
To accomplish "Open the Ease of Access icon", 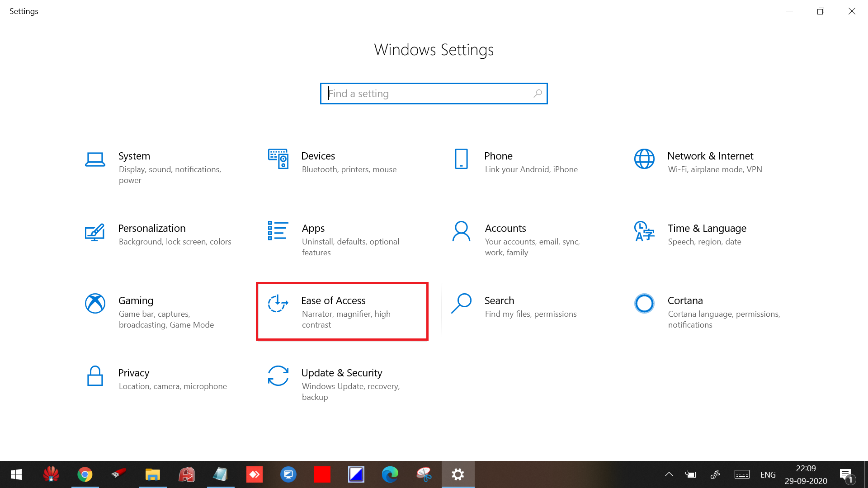I will (278, 303).
